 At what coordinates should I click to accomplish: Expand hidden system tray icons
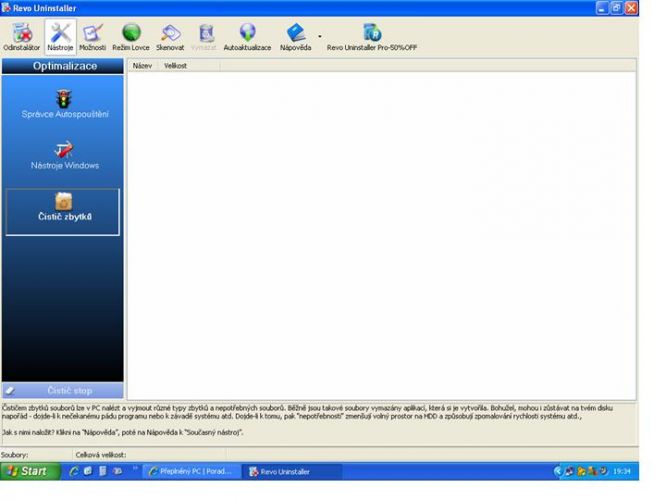(x=558, y=471)
